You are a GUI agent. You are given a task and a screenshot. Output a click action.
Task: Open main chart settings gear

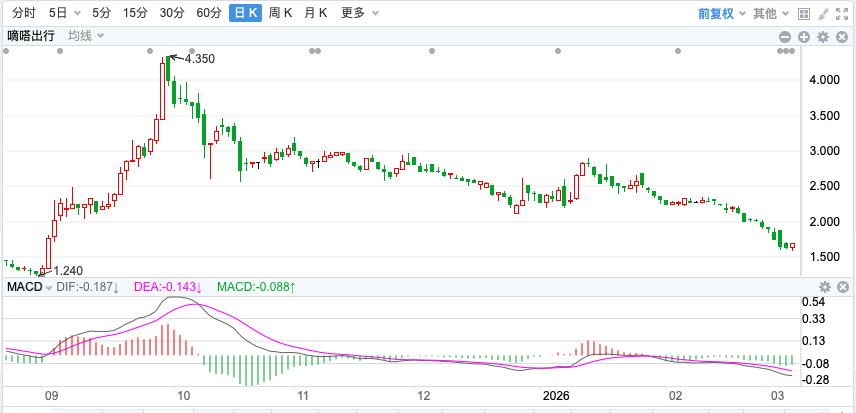(823, 37)
